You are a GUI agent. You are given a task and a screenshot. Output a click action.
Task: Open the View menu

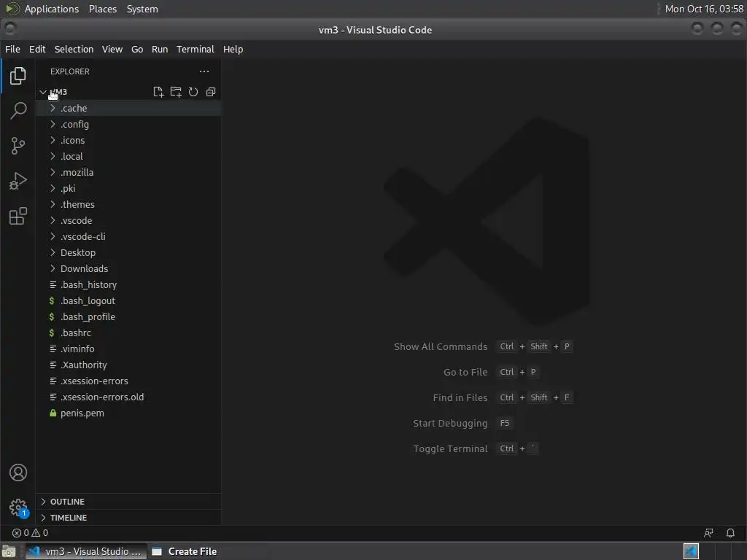[112, 50]
